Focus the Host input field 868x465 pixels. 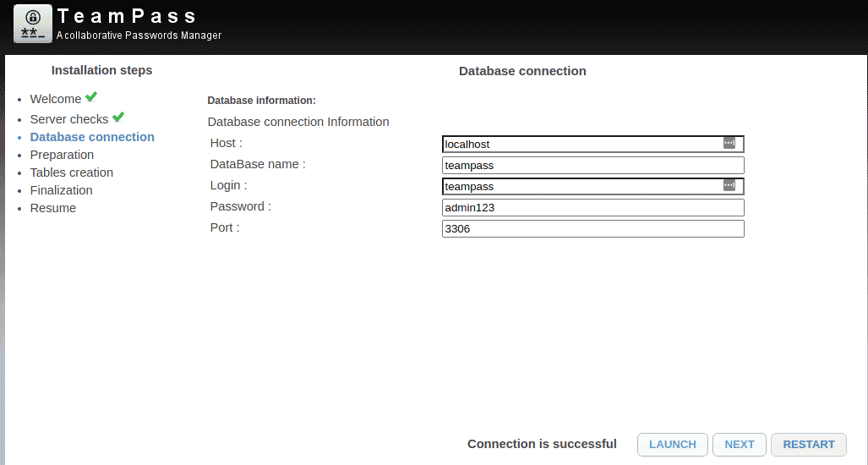592,144
